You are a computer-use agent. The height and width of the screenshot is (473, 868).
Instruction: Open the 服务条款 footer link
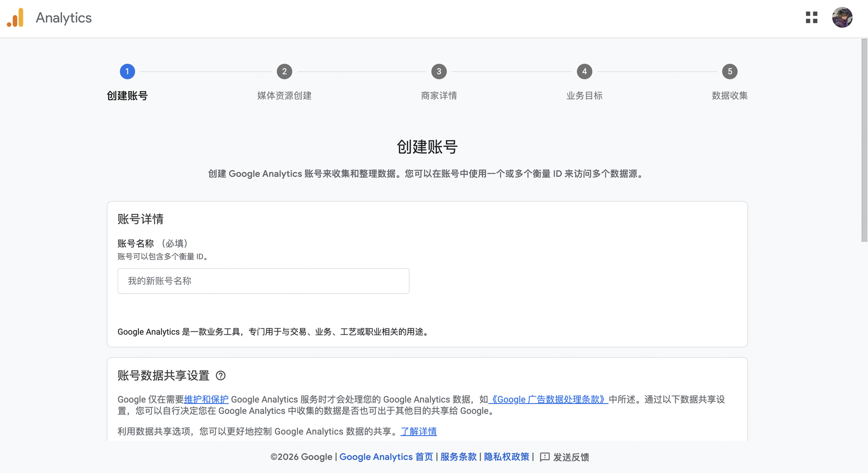coord(458,457)
